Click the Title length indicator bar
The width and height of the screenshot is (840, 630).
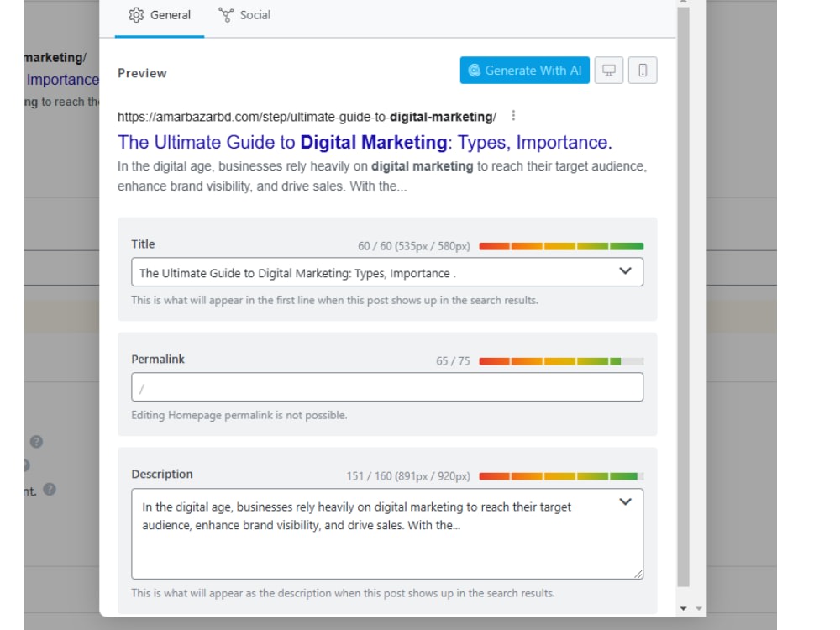[561, 246]
